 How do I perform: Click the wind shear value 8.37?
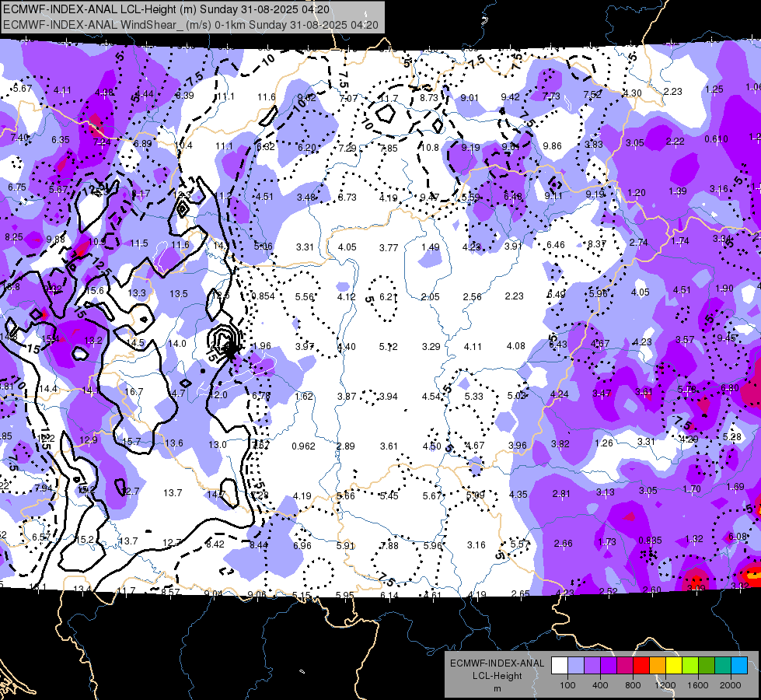coord(597,244)
